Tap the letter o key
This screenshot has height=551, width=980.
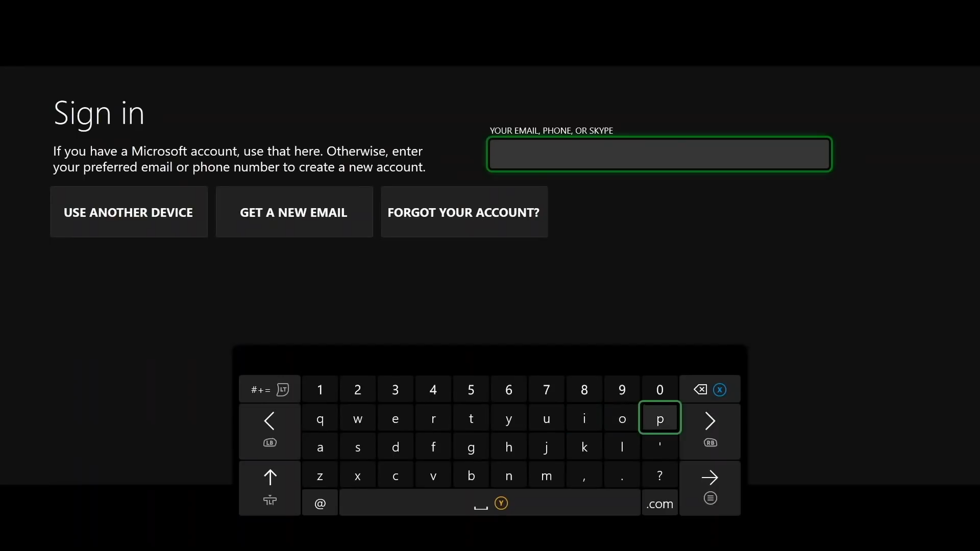(622, 418)
